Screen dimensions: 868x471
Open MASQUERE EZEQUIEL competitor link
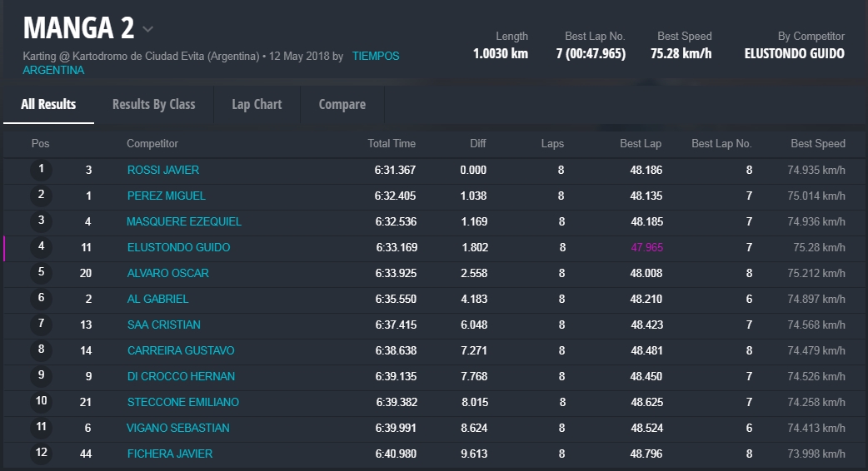(183, 221)
